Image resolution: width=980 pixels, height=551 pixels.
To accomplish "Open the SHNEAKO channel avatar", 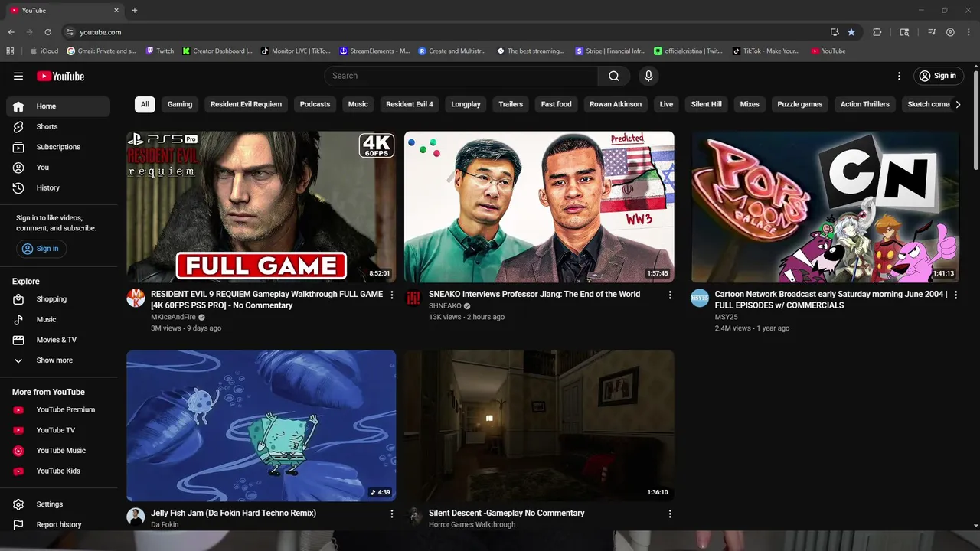I will (x=413, y=298).
